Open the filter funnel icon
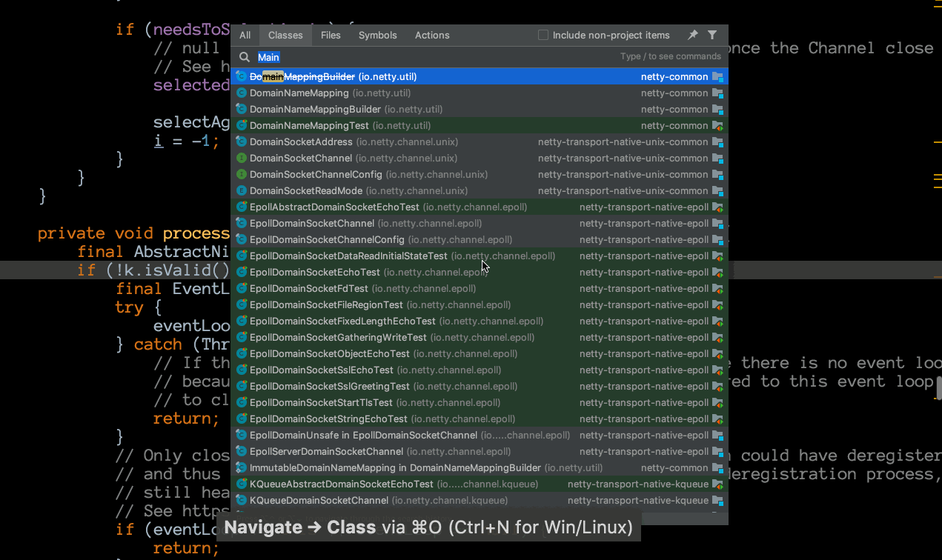Viewport: 942px width, 560px height. (712, 35)
